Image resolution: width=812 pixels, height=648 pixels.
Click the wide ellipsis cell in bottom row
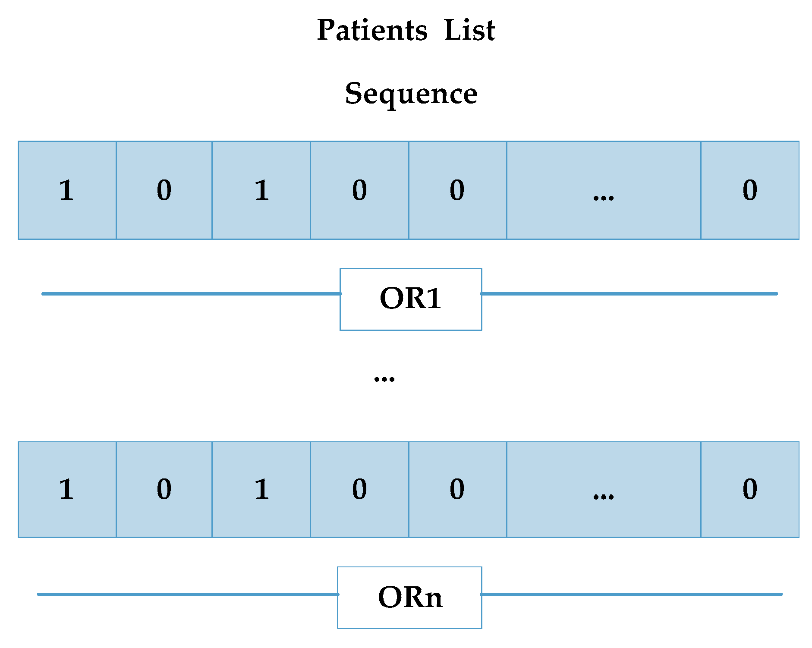[x=603, y=490]
